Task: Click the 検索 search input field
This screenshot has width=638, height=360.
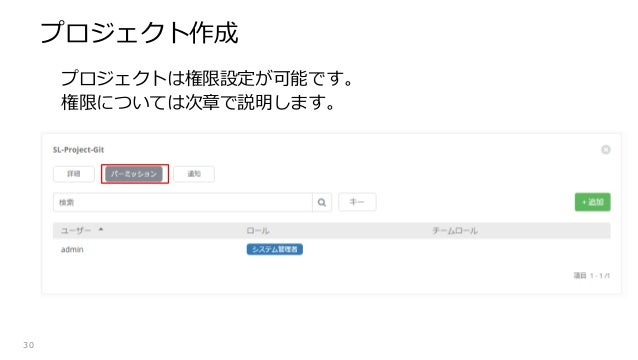Action: (x=183, y=202)
